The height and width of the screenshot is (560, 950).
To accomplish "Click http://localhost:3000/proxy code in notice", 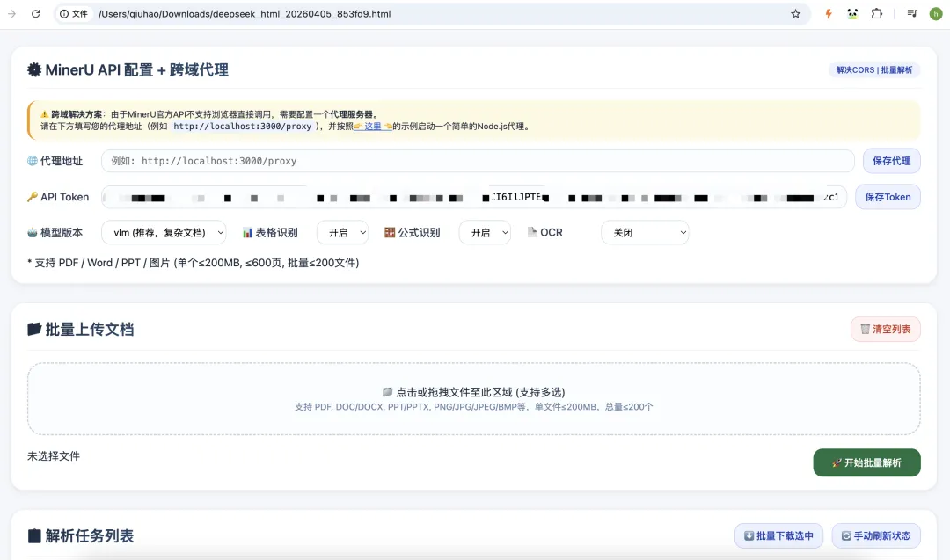I will 243,127.
